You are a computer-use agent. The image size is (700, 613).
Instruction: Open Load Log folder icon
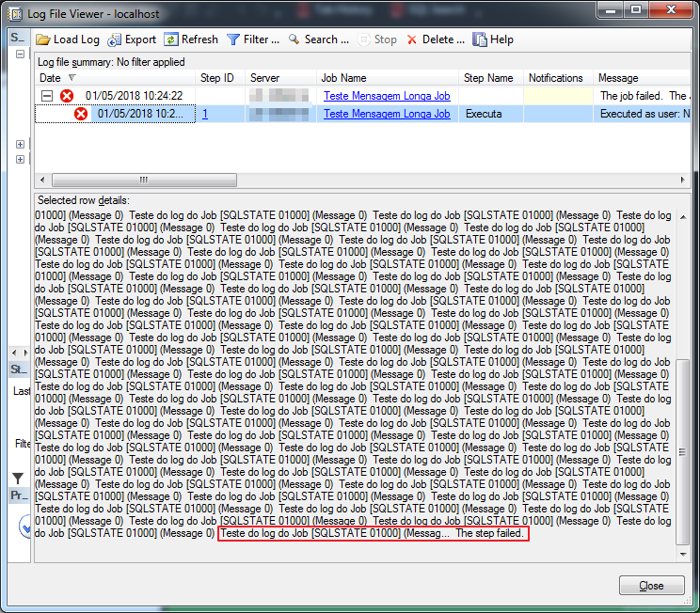(x=43, y=39)
